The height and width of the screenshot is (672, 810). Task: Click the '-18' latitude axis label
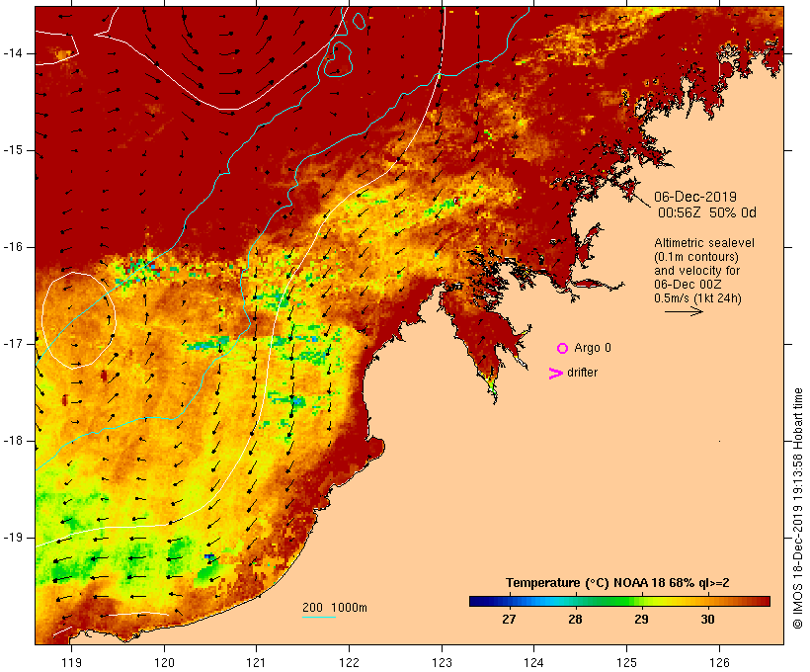point(12,441)
